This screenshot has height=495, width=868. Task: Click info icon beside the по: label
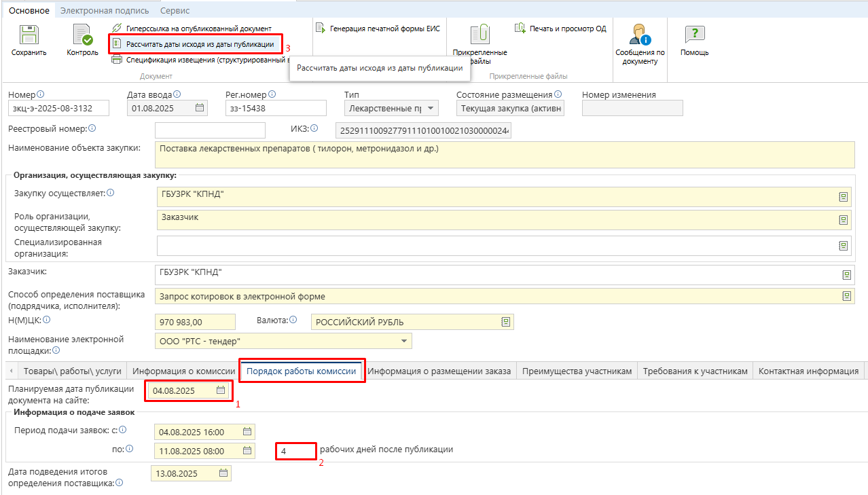point(129,448)
